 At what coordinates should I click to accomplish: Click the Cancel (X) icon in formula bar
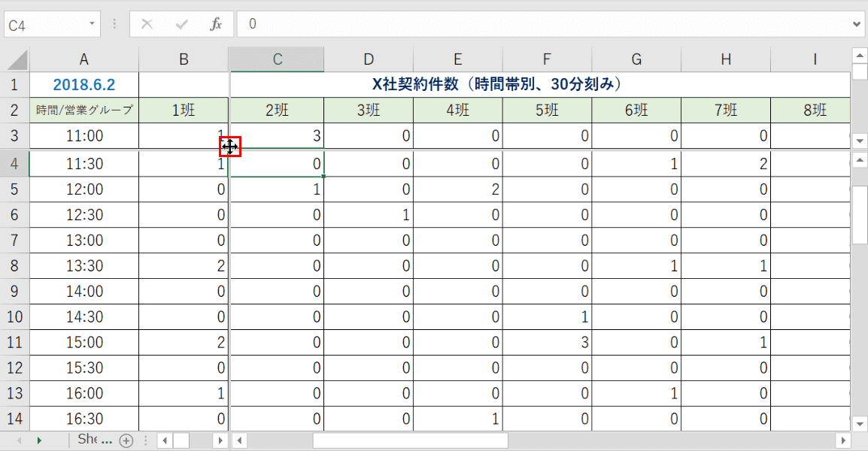(147, 24)
